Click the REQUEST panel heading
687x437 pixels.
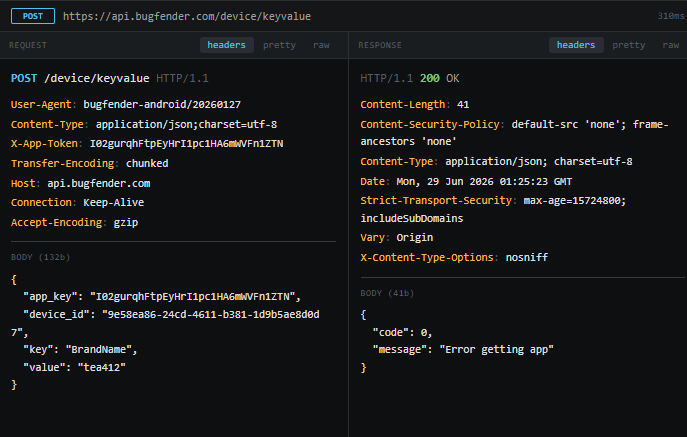28,45
